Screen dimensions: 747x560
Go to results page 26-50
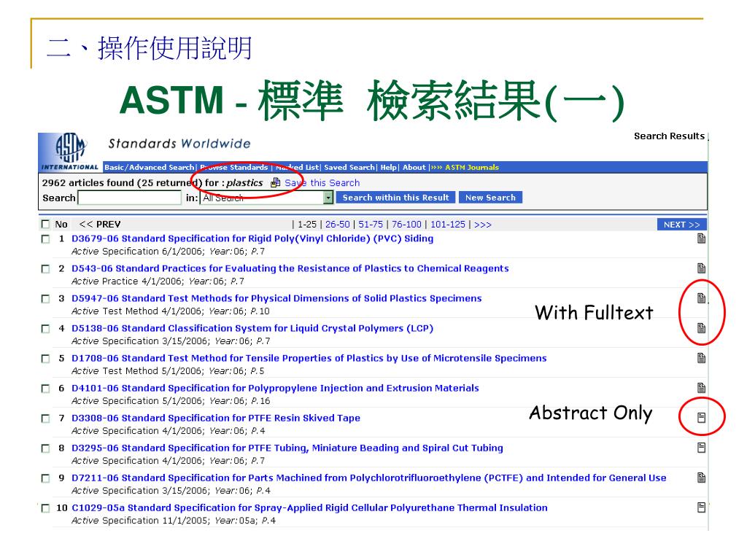[337, 225]
